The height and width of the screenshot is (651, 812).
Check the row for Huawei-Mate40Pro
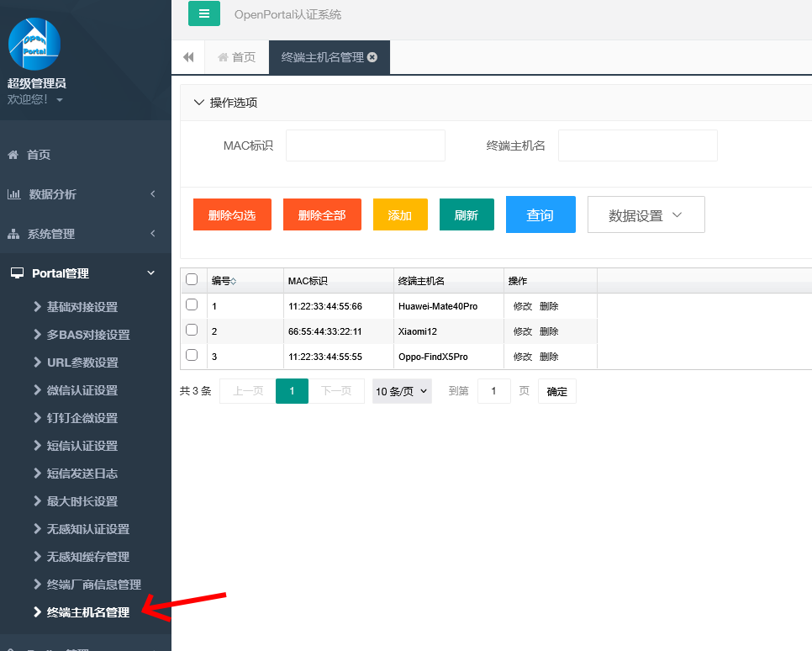click(x=192, y=304)
